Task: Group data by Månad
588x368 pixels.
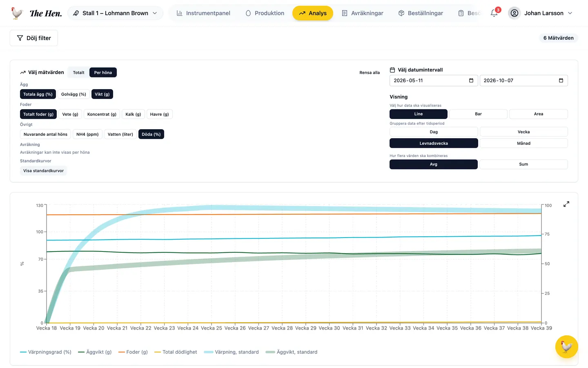Action: pos(523,143)
